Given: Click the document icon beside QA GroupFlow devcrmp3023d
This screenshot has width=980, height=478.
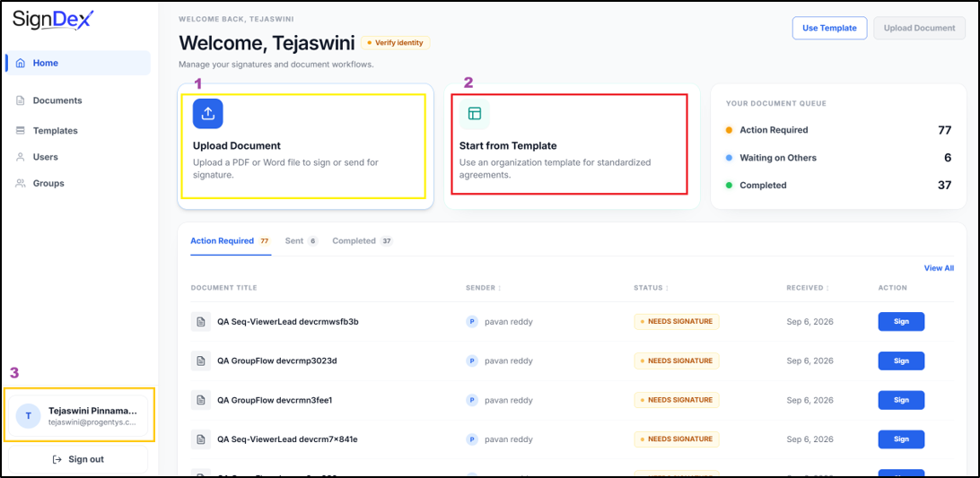Looking at the screenshot, I should (x=201, y=361).
